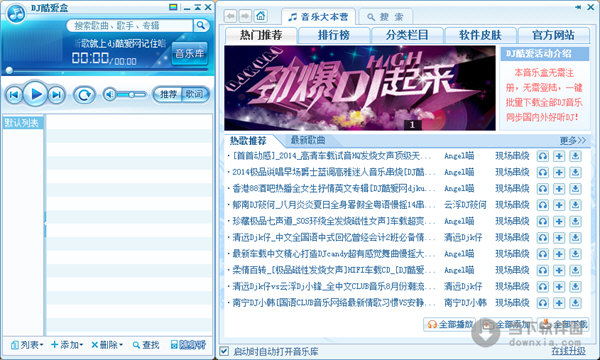The image size is (600, 360).
Task: Play the current track
Action: pos(36,94)
